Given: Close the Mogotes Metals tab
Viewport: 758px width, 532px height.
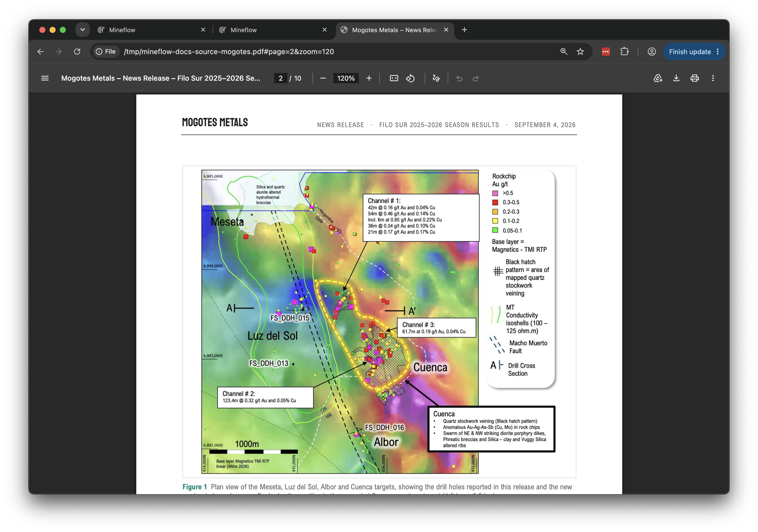Looking at the screenshot, I should (446, 30).
